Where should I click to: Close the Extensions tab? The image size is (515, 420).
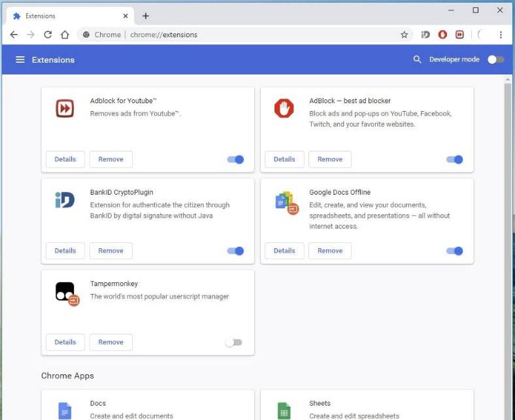(125, 16)
